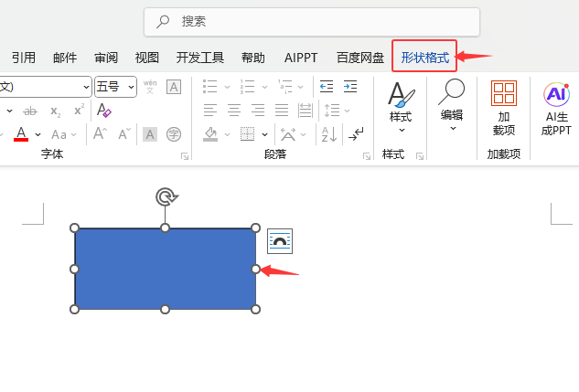Click the top left corner handle

pyautogui.click(x=75, y=228)
